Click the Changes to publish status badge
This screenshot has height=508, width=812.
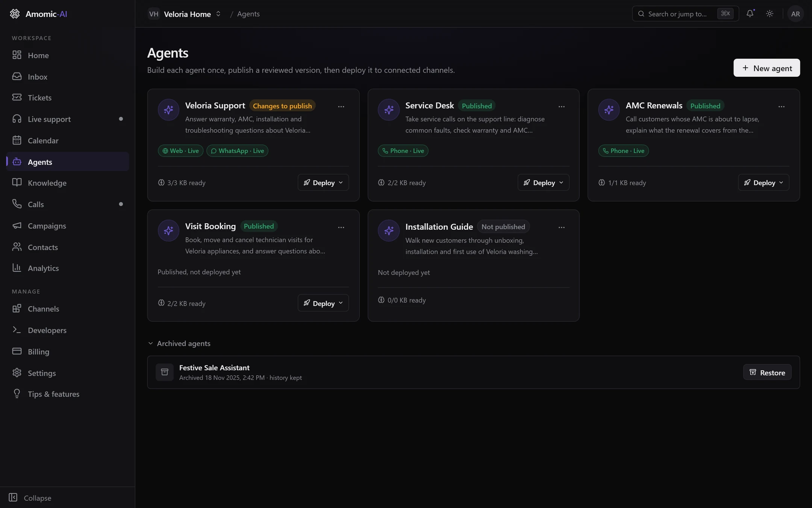(282, 106)
